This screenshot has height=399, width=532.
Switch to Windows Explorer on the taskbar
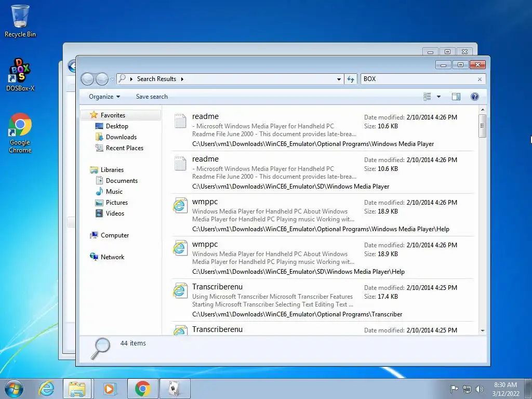pyautogui.click(x=77, y=389)
